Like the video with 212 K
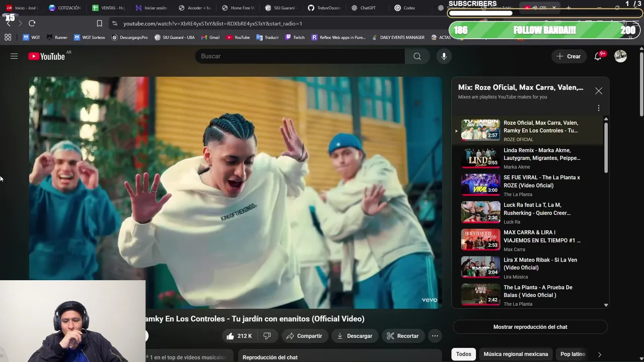The width and height of the screenshot is (644, 362). click(239, 336)
